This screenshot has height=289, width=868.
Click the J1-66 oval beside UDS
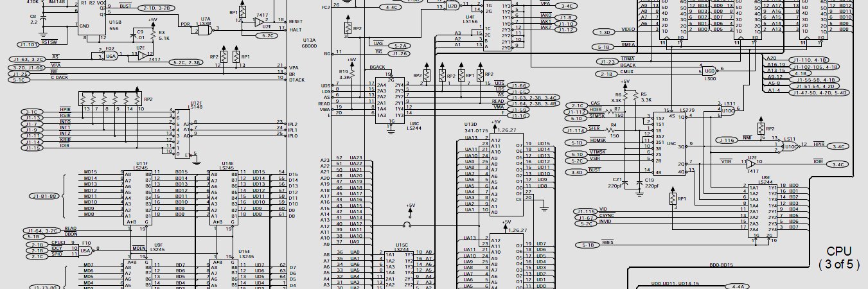click(x=519, y=85)
